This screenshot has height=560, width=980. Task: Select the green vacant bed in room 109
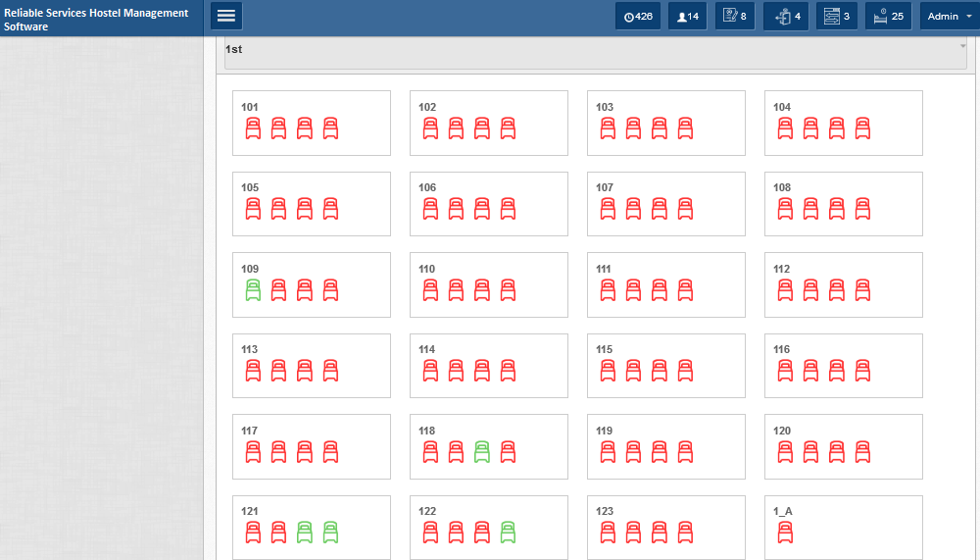[x=253, y=290]
